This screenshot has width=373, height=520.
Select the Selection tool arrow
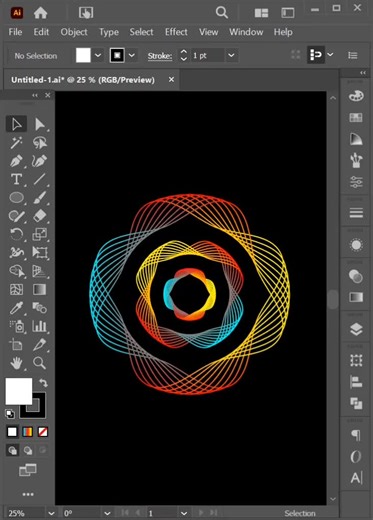pyautogui.click(x=16, y=124)
